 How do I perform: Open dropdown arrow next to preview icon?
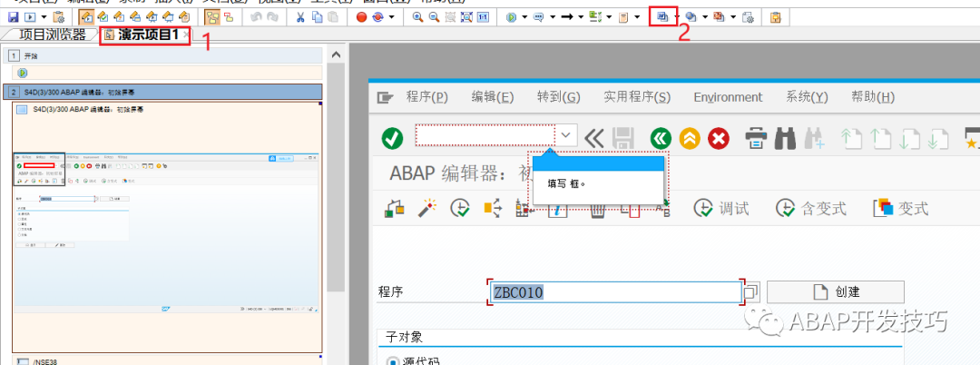[44, 17]
